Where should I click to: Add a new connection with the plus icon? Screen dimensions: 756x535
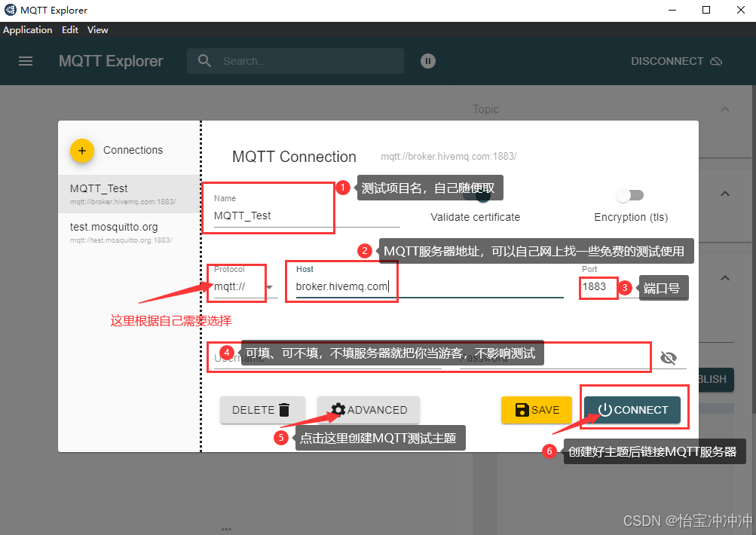pos(82,151)
